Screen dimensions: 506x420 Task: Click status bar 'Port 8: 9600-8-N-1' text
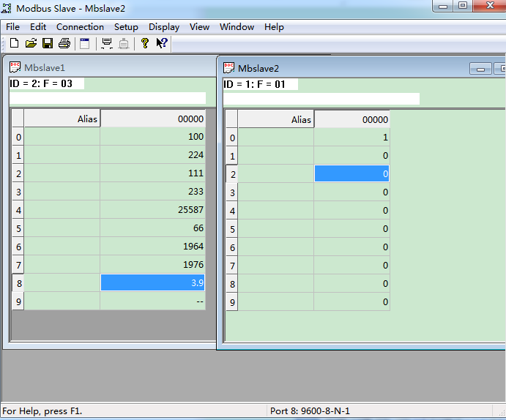(310, 411)
